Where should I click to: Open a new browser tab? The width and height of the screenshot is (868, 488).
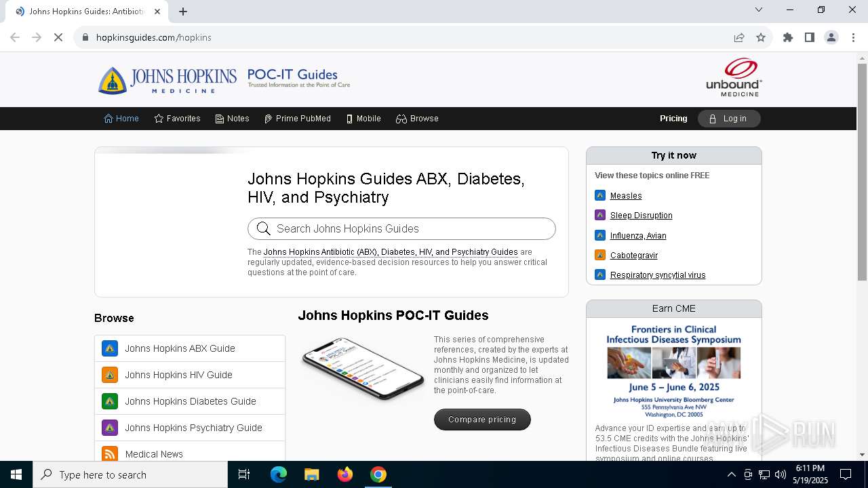point(183,11)
